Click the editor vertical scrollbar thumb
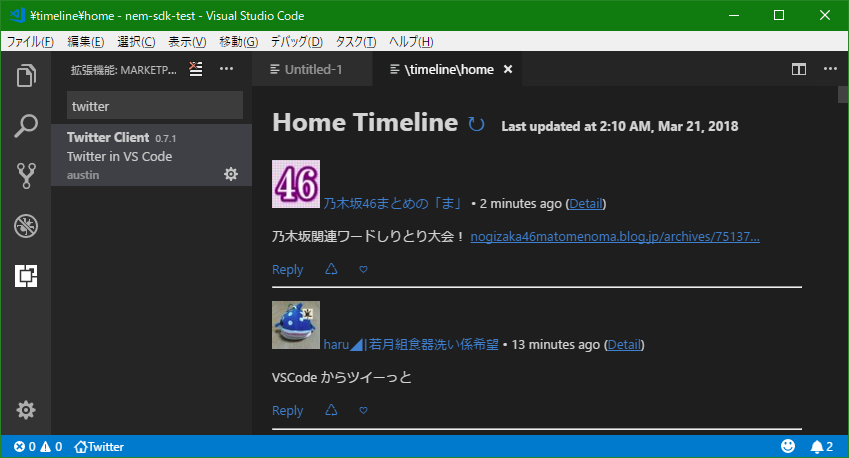This screenshot has height=458, width=849. (843, 94)
